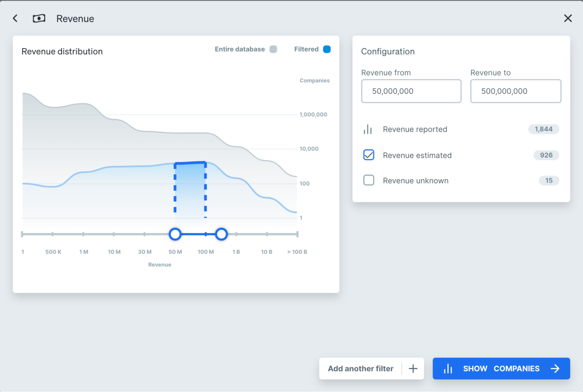Click the highlighted region of the distribution chart
The width and height of the screenshot is (583, 392).
click(190, 189)
